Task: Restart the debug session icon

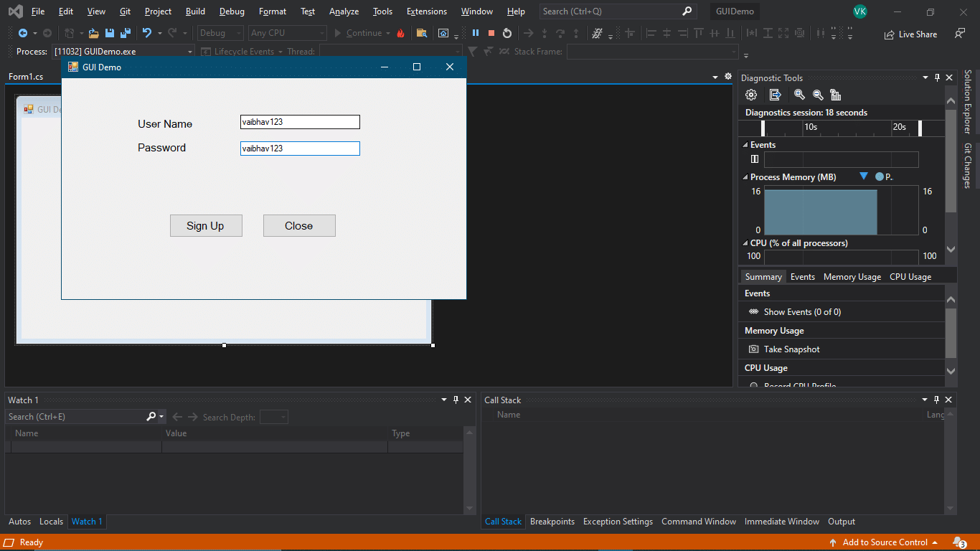Action: point(507,32)
